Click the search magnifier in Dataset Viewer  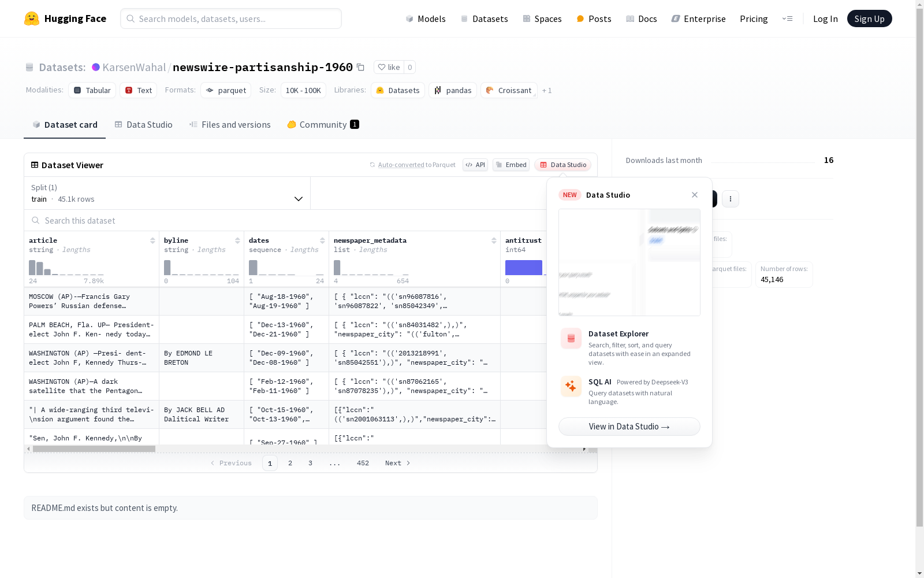pos(36,220)
